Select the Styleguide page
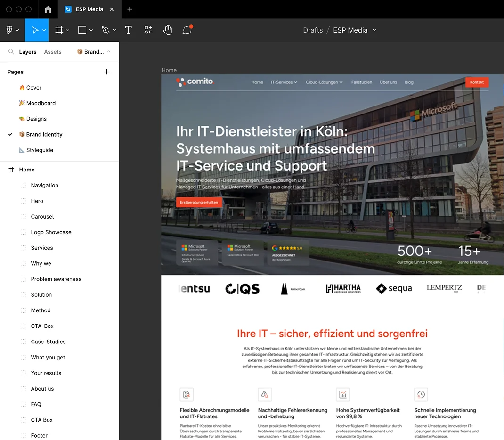The width and height of the screenshot is (504, 440). pos(40,150)
